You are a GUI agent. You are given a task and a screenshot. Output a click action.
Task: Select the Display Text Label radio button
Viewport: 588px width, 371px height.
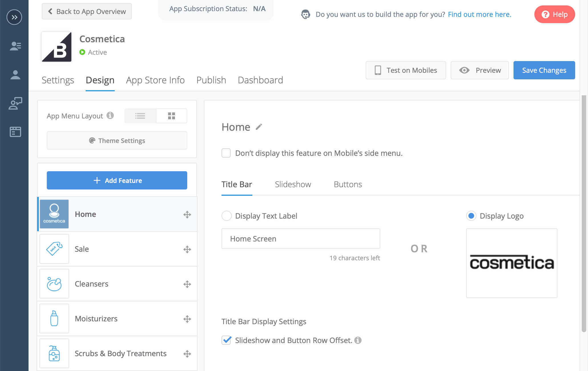pos(227,216)
